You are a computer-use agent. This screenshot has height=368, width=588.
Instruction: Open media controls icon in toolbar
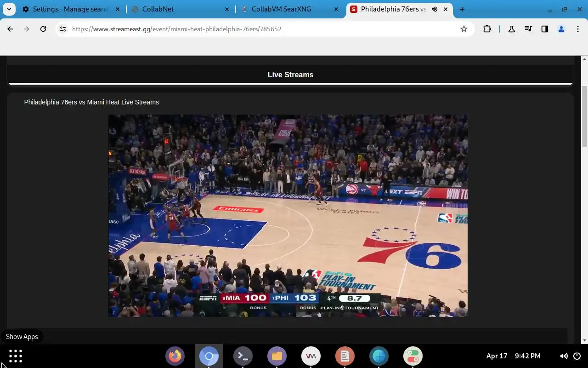click(528, 29)
